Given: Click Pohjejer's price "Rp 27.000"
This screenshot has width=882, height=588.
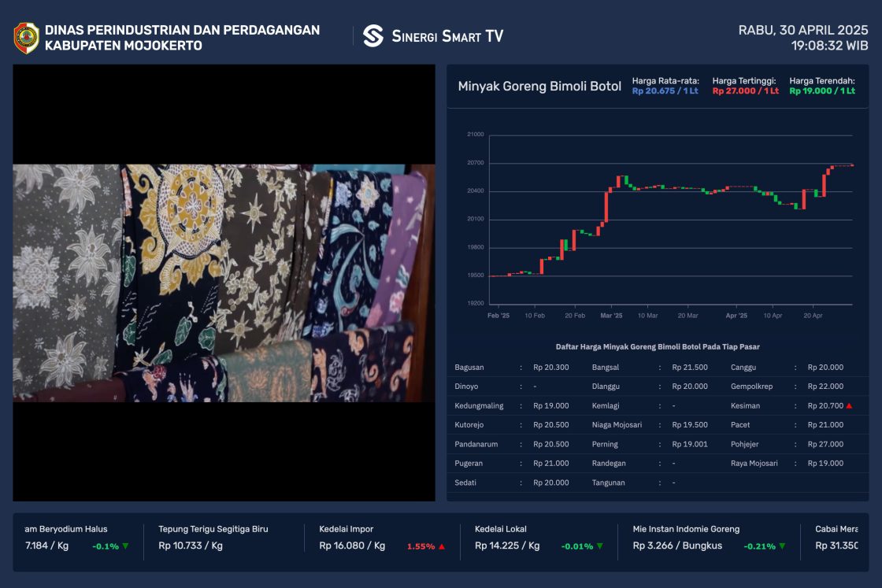Looking at the screenshot, I should pyautogui.click(x=826, y=444).
